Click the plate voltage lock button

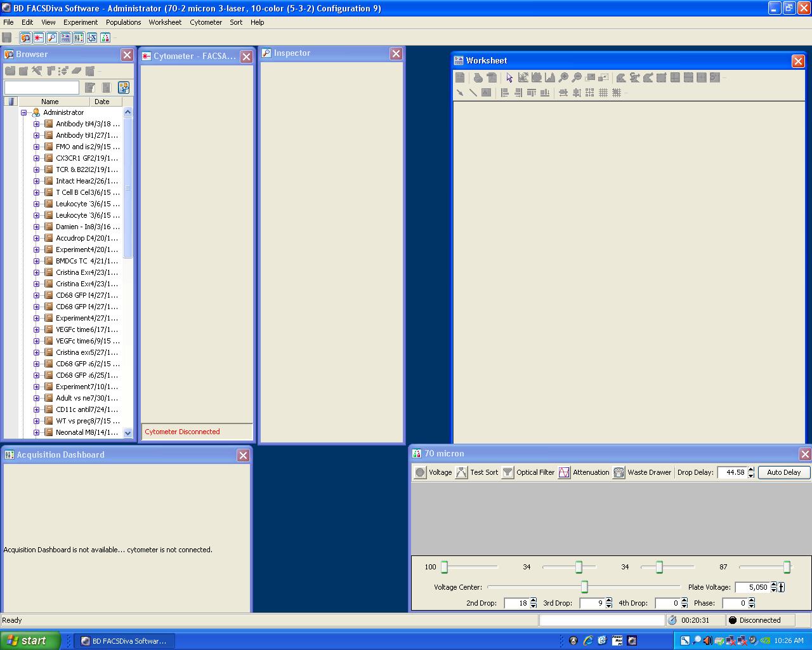point(782,587)
